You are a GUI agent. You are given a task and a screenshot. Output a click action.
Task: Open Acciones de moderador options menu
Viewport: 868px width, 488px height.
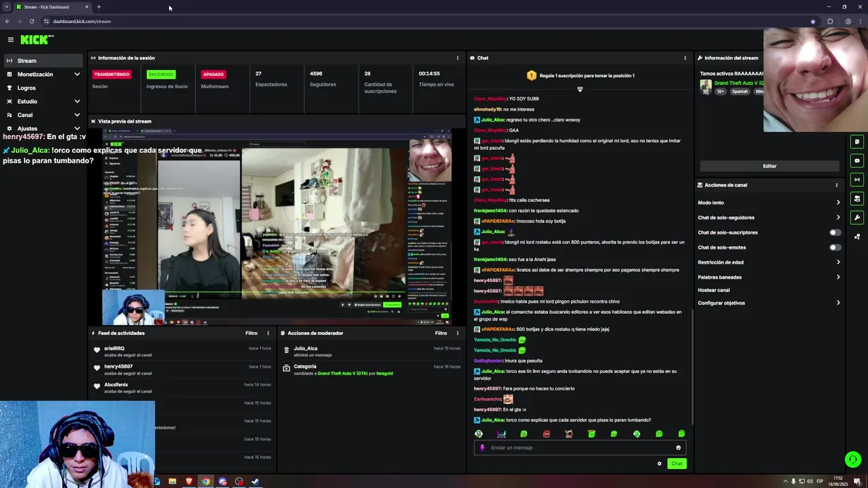457,333
